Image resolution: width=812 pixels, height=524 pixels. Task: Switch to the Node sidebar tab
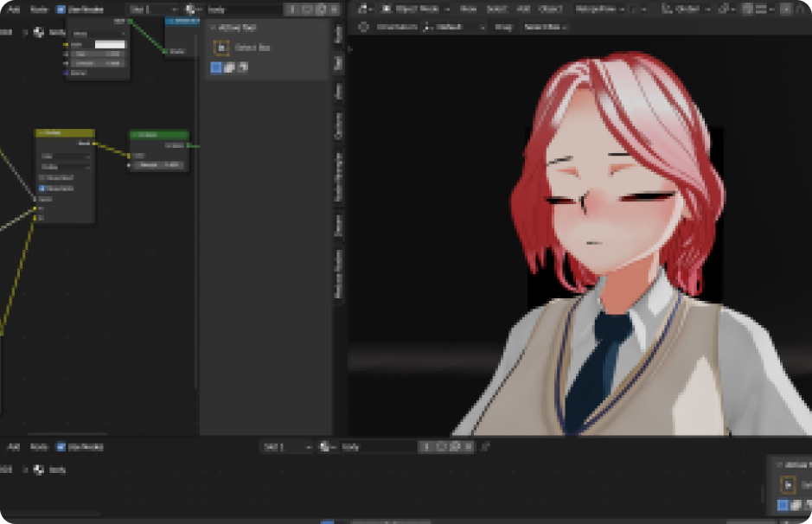[x=339, y=34]
